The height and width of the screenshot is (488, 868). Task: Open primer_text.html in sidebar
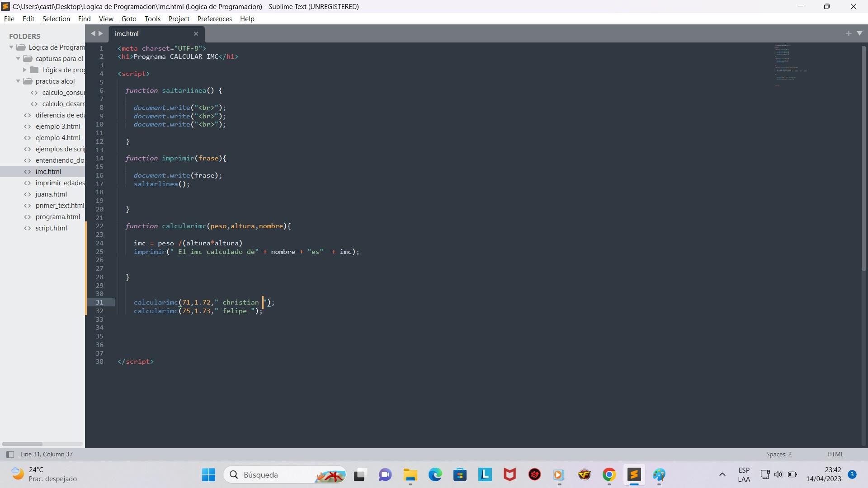pyautogui.click(x=54, y=206)
